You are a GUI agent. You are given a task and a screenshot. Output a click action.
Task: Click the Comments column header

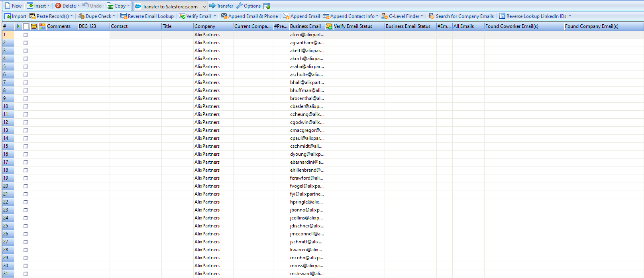pyautogui.click(x=62, y=26)
